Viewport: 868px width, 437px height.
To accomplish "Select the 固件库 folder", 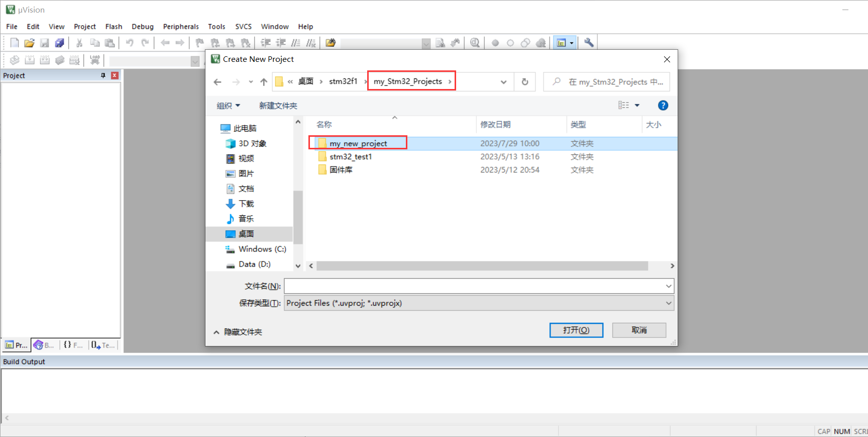I will [x=341, y=169].
